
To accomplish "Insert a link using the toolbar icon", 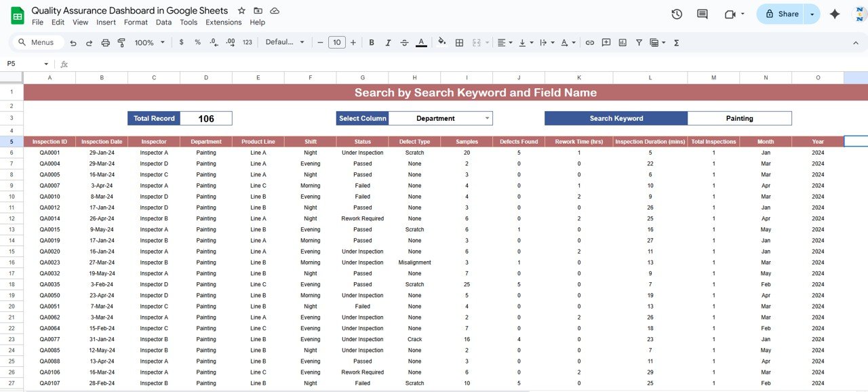I will pyautogui.click(x=589, y=43).
